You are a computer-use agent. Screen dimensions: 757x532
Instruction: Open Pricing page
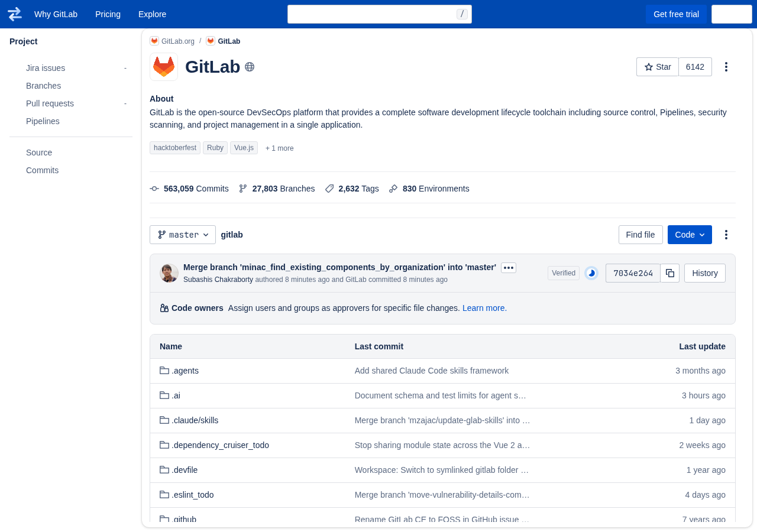click(x=108, y=14)
